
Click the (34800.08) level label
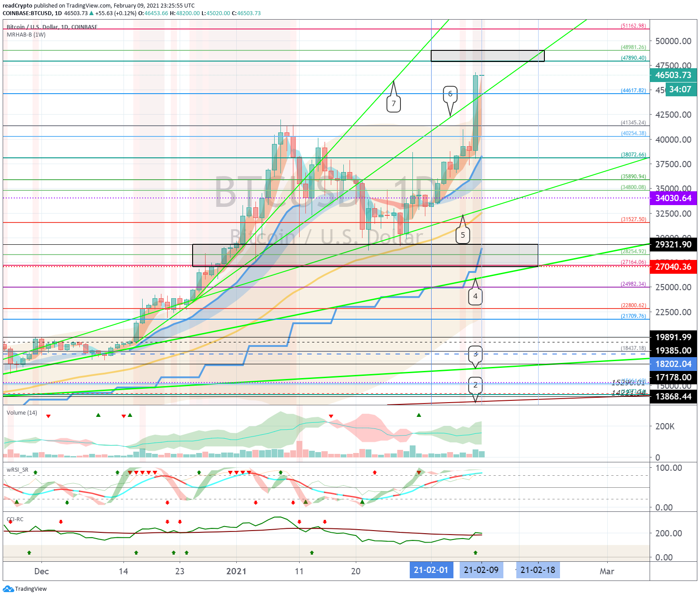pos(633,187)
